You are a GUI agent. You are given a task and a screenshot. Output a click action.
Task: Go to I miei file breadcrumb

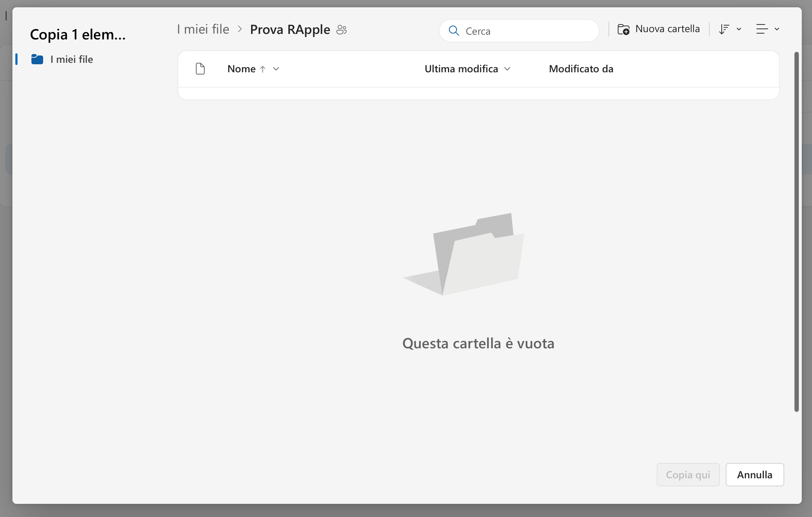pos(203,29)
